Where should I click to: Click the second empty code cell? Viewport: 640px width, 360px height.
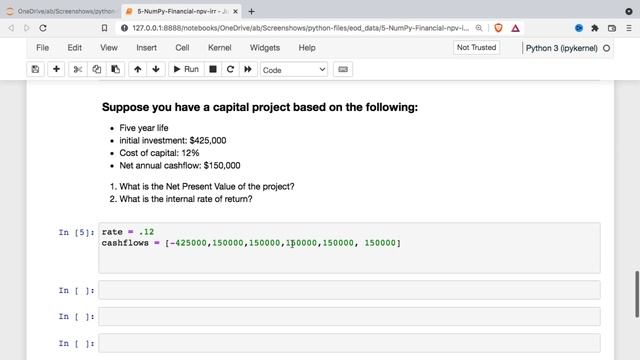pos(349,316)
